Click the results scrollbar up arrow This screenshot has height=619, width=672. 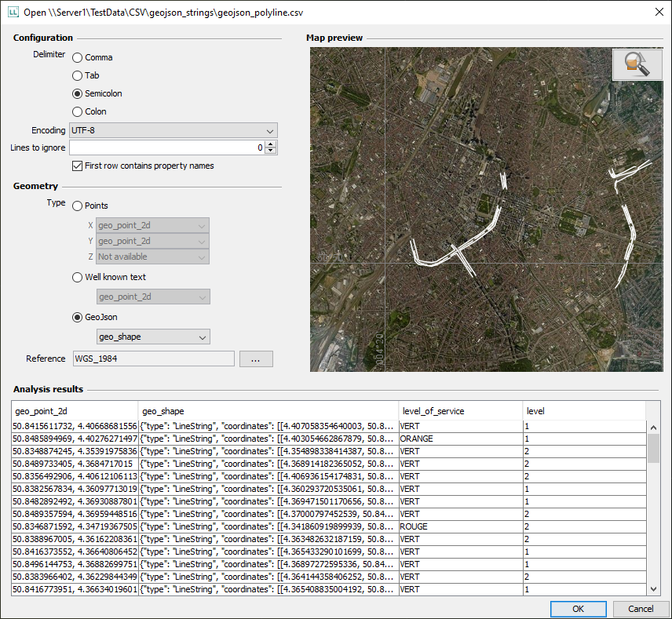point(653,427)
